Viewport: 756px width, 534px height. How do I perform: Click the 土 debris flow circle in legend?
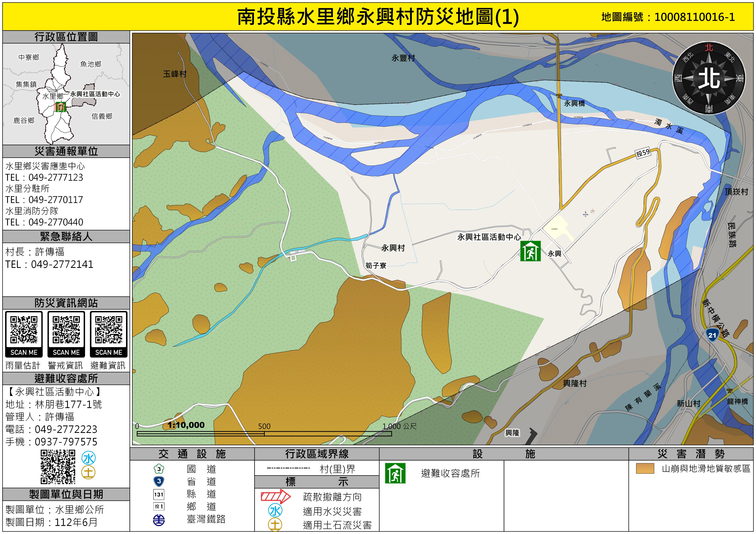275,525
